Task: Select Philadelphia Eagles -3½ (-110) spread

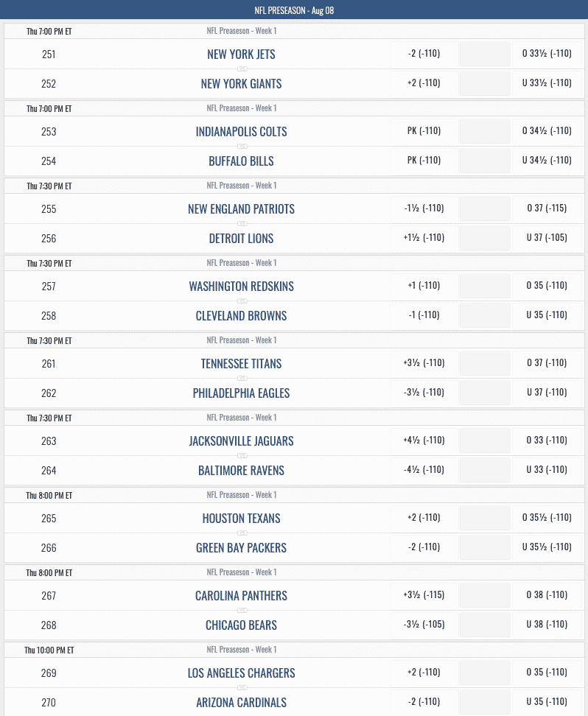Action: point(424,393)
